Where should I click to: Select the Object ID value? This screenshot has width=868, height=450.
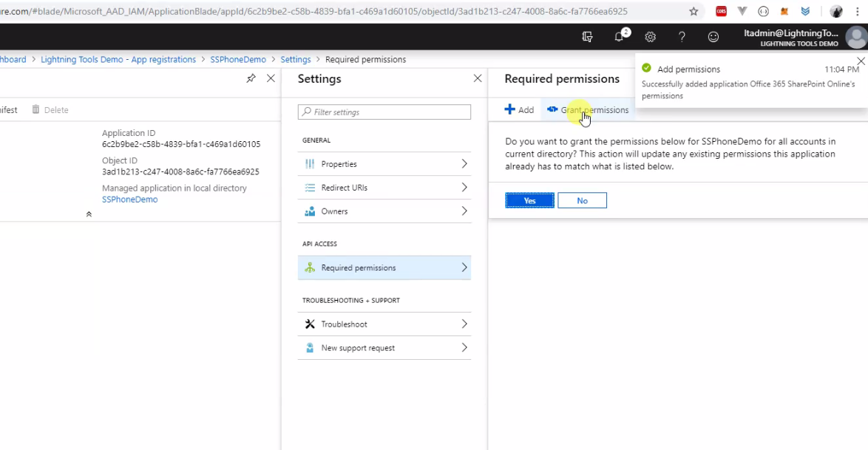(180, 171)
